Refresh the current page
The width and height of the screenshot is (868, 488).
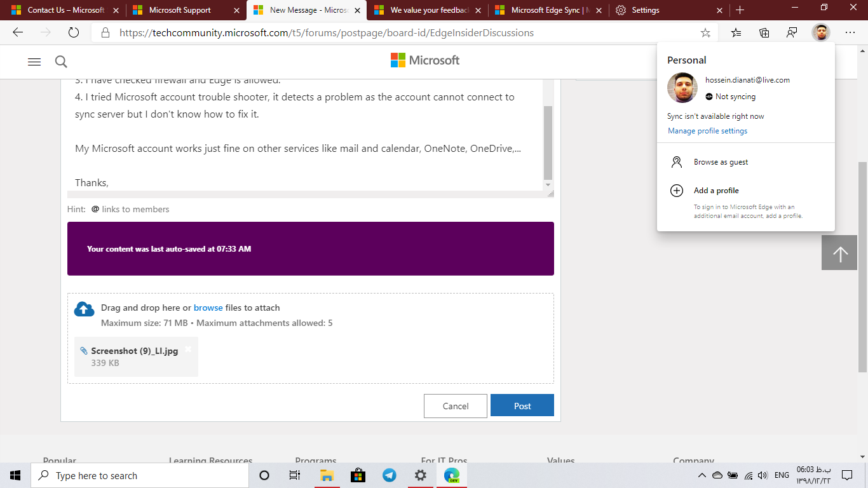[x=74, y=32]
